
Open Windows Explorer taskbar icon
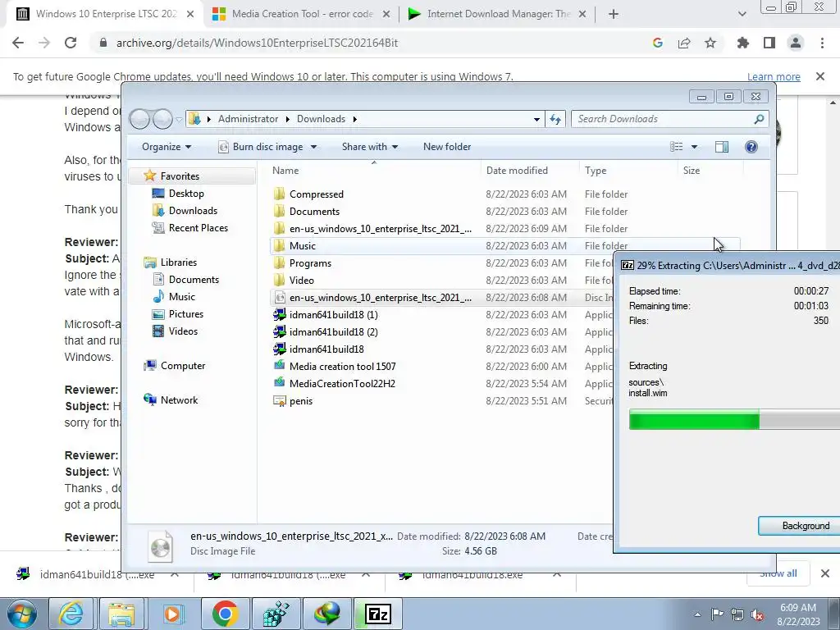[x=121, y=614]
